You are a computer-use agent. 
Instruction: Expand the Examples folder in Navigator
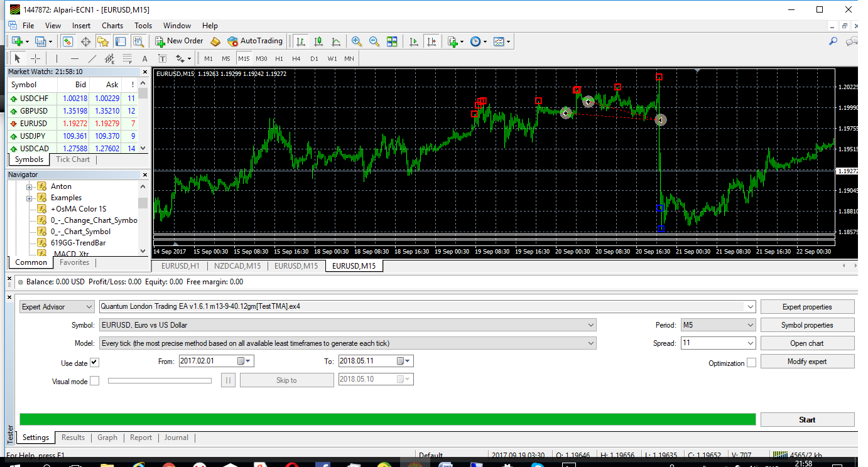(29, 198)
